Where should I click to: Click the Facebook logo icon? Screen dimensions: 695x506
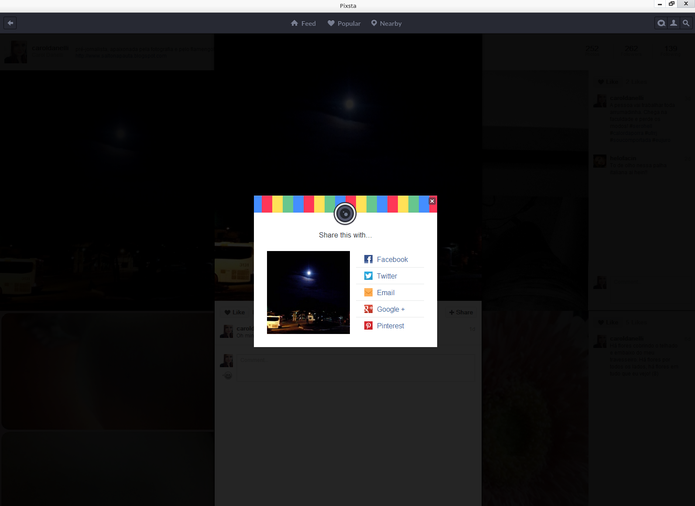click(x=368, y=259)
